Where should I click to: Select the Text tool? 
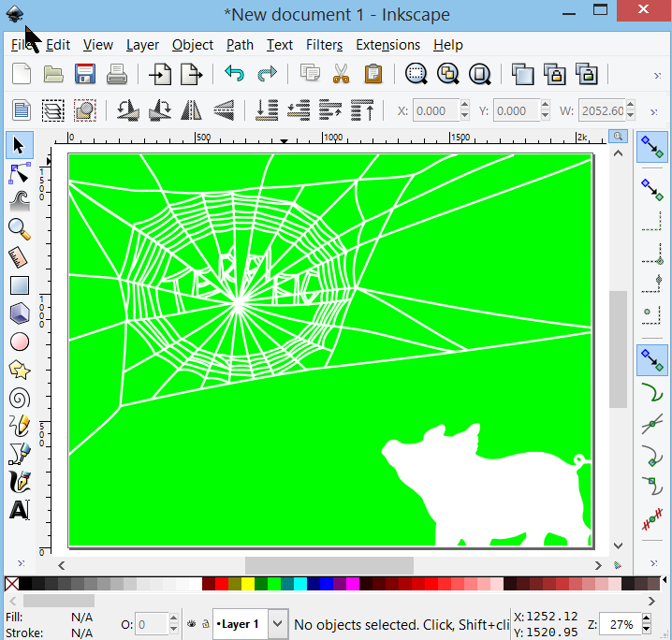click(20, 510)
